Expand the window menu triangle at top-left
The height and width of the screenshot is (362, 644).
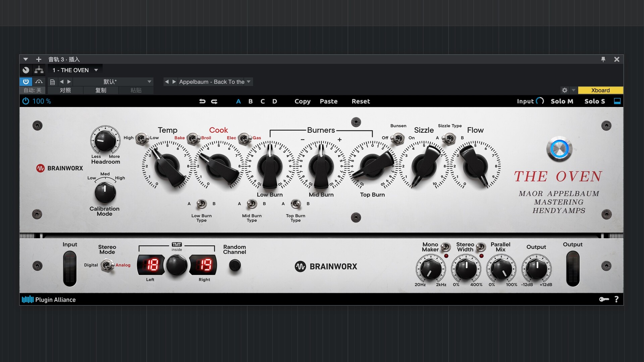[x=25, y=59]
